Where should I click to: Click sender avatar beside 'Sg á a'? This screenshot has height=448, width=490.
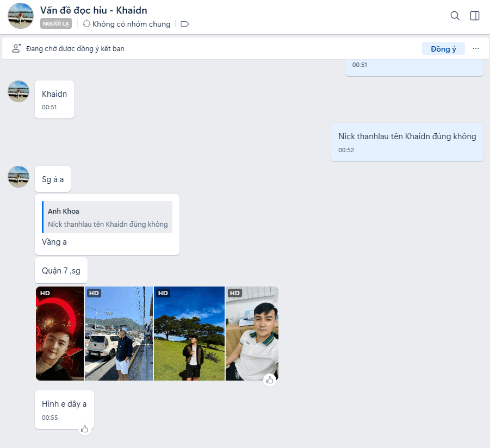pos(18,177)
